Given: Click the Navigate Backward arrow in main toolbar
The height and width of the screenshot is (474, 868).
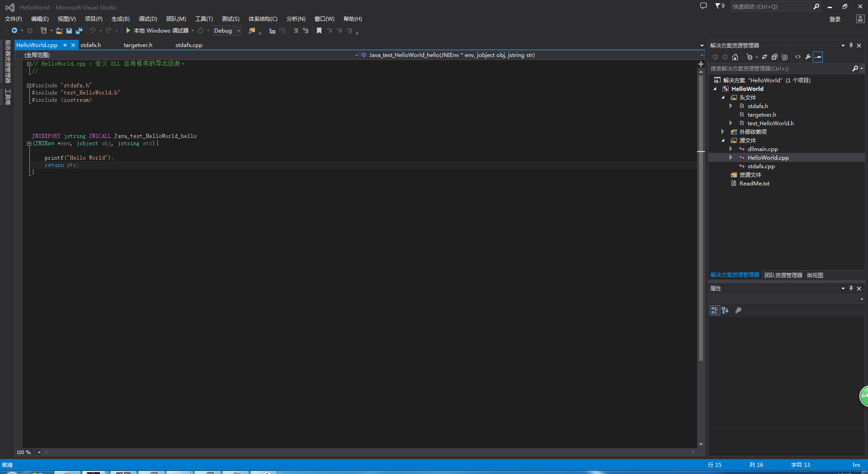Looking at the screenshot, I should tap(14, 31).
